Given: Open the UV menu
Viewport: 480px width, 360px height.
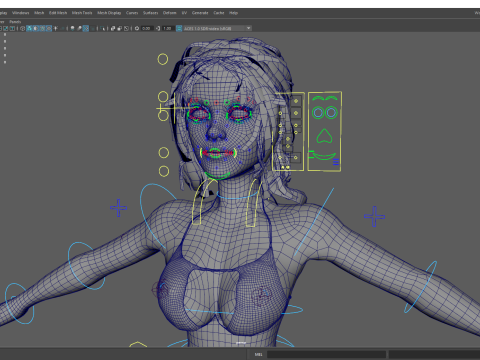Looking at the screenshot, I should (x=184, y=13).
